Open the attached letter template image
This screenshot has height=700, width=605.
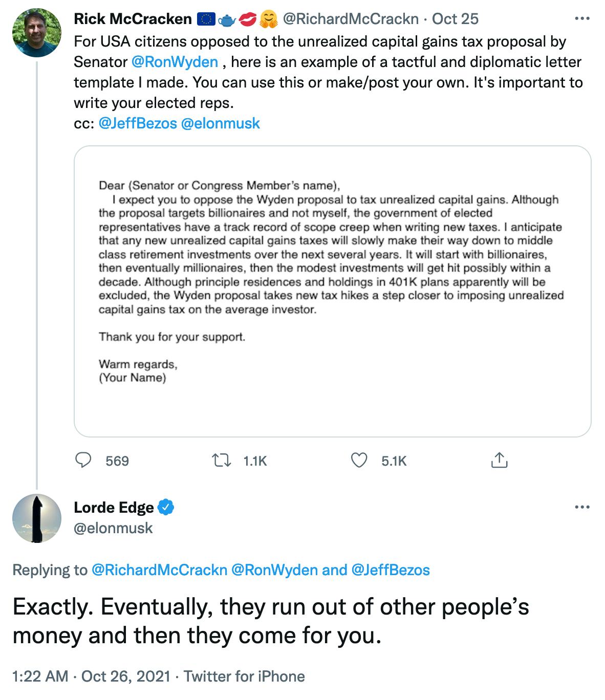332,291
